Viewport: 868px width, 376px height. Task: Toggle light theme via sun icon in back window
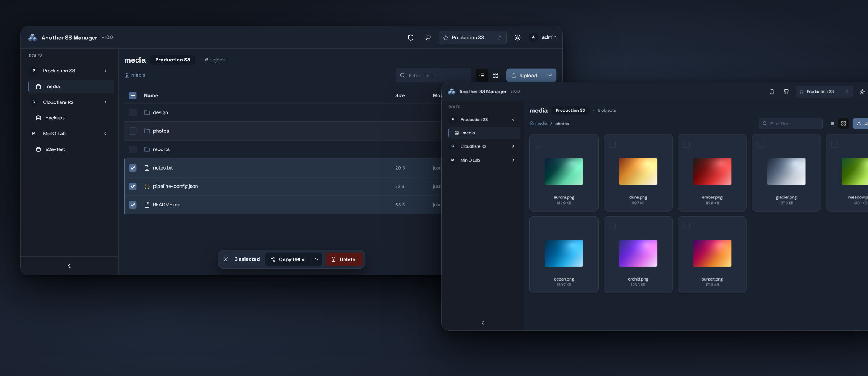point(518,38)
